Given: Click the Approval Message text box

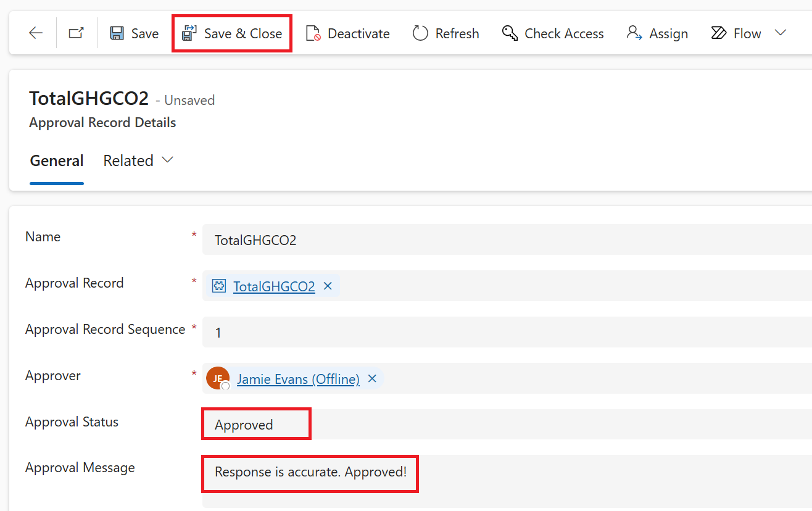Looking at the screenshot, I should 507,481.
